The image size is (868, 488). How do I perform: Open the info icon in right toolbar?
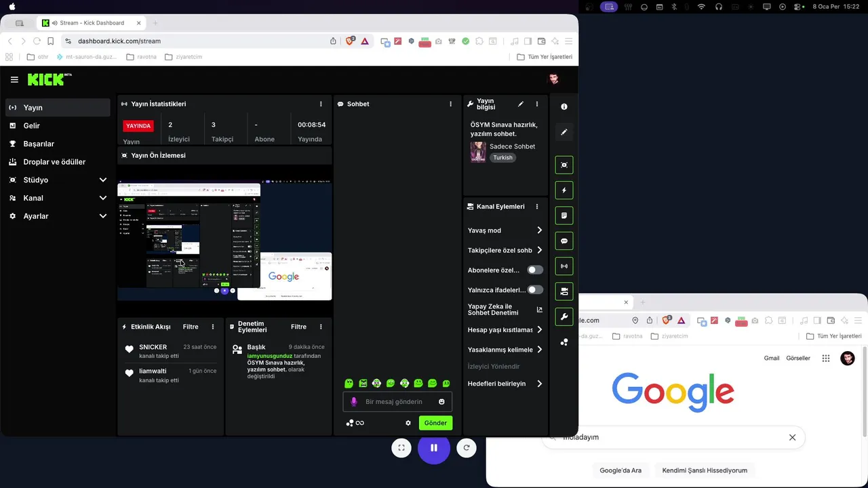(x=564, y=106)
